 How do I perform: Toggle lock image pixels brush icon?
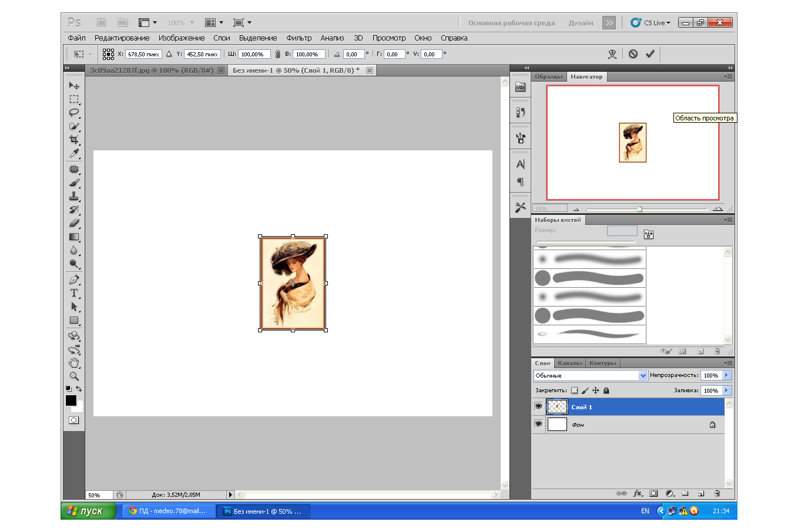(585, 390)
